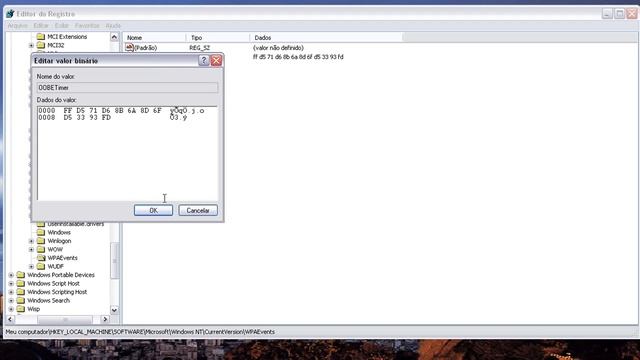This screenshot has width=640, height=360.
Task: Select the MCI32 folder icon
Action: tap(41, 45)
